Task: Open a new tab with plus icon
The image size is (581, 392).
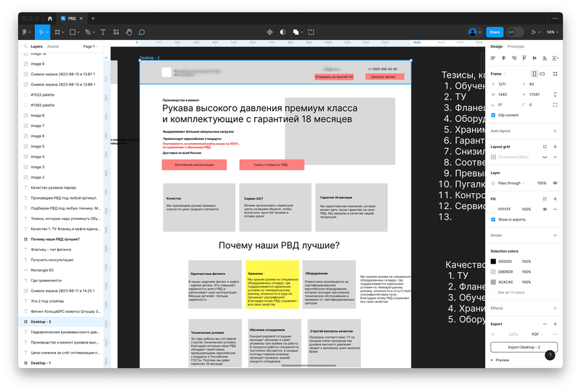Action: click(x=93, y=18)
